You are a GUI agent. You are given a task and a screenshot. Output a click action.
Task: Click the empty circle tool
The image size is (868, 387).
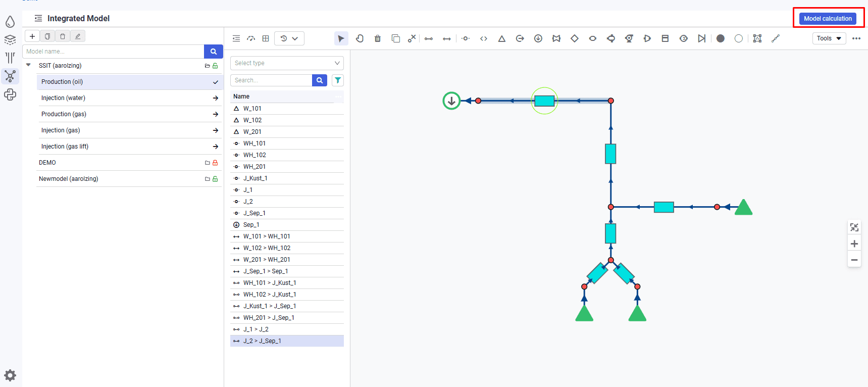click(x=739, y=38)
